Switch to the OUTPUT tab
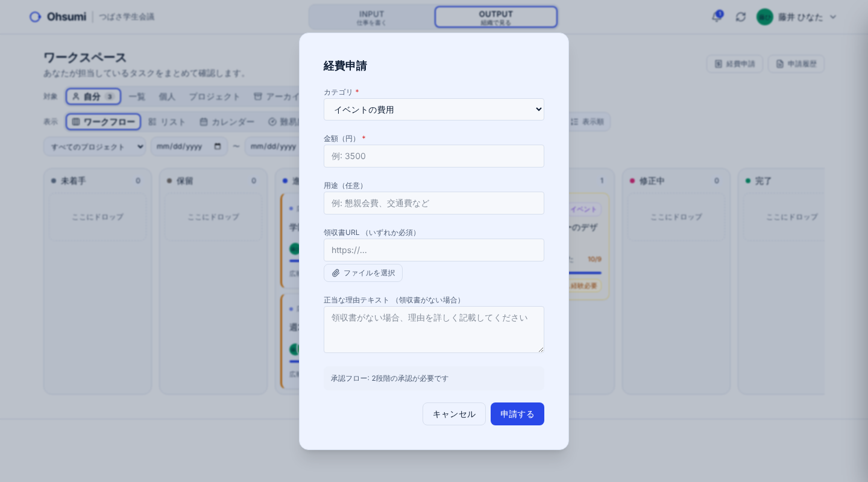 [x=495, y=17]
